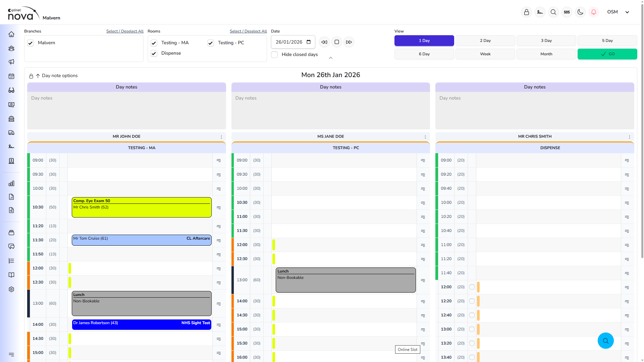Open Comp. Eye Exam 50 yellow appointment

[142, 207]
